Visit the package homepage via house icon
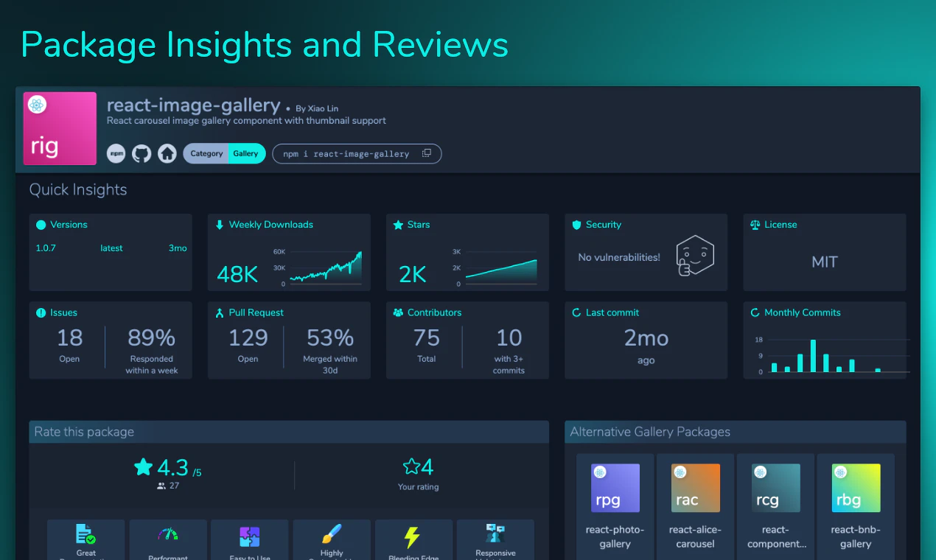Screen dimensions: 936x560 pyautogui.click(x=167, y=153)
